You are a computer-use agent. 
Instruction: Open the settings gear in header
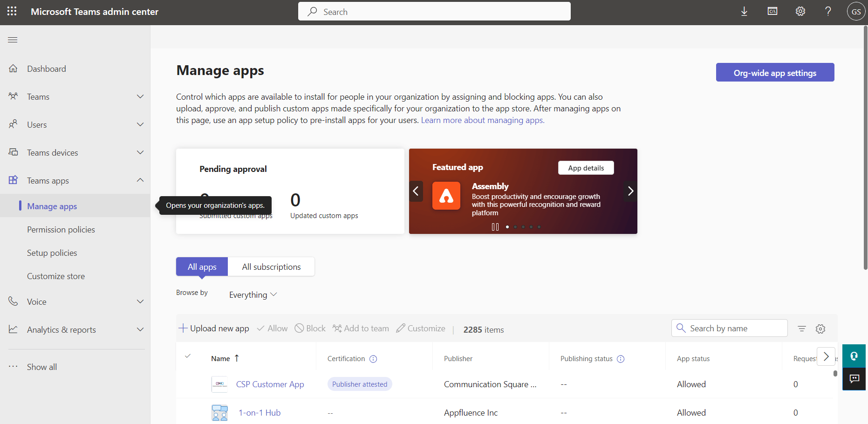point(800,11)
